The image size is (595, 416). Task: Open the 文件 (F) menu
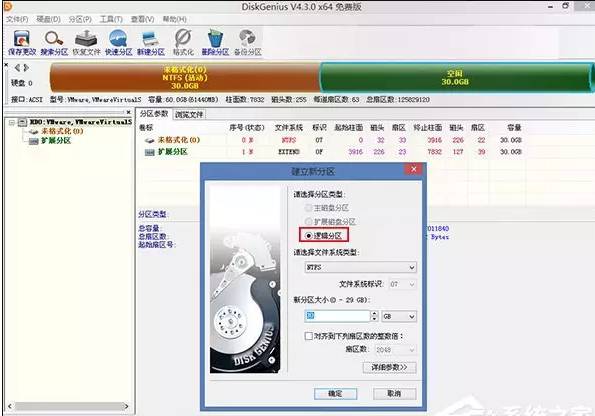click(17, 19)
